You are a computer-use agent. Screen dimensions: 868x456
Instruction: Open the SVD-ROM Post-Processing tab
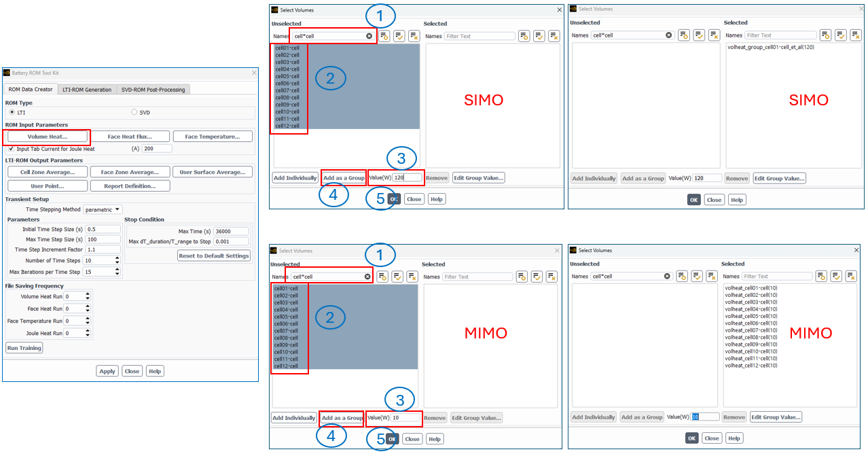coord(153,90)
